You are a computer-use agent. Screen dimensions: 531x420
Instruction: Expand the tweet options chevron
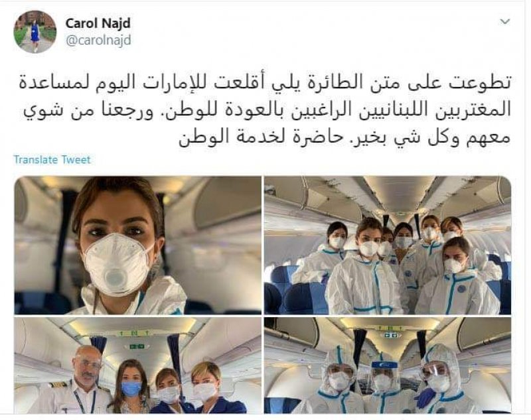(x=505, y=22)
